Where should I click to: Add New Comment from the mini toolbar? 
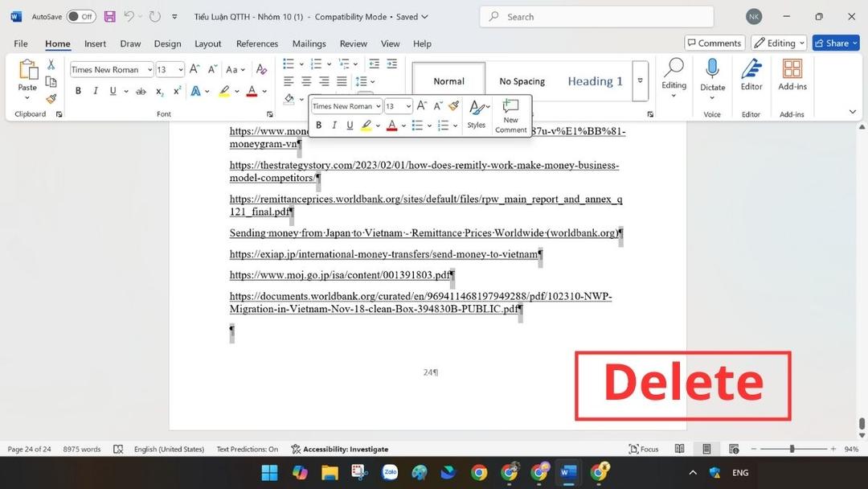(510, 115)
